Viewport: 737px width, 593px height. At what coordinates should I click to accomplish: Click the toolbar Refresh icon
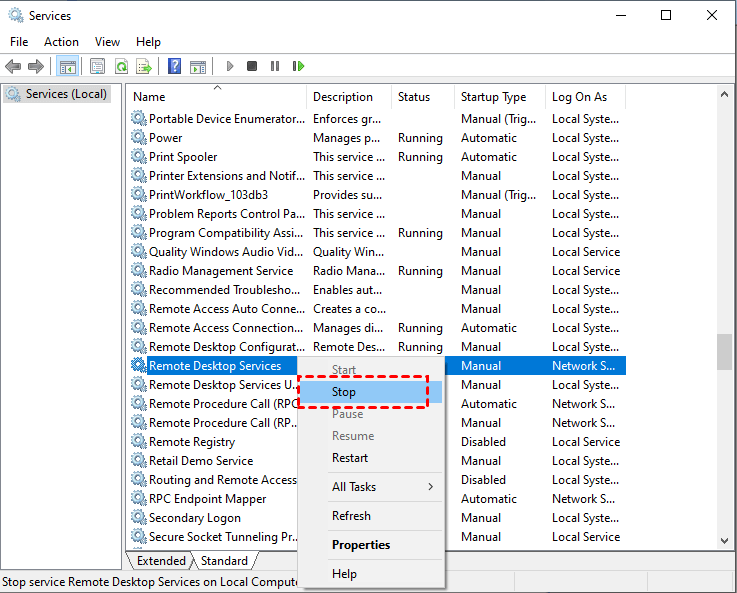coord(121,67)
